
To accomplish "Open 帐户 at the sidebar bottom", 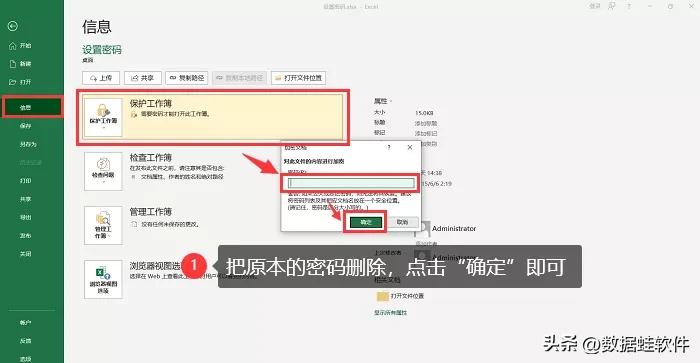I will 25,322.
